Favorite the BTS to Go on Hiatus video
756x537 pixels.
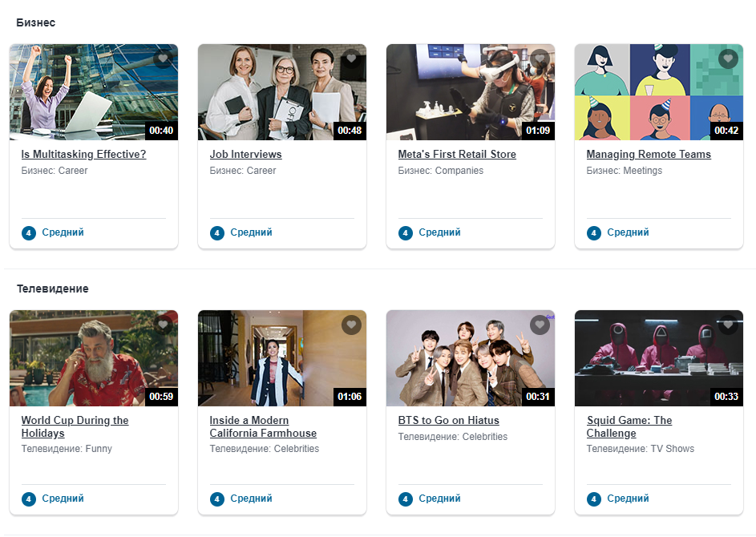[540, 325]
